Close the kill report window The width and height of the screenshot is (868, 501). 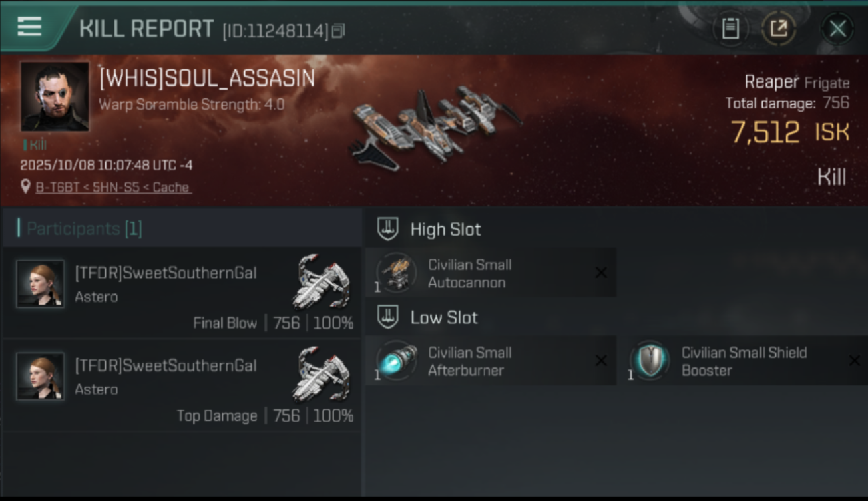pyautogui.click(x=837, y=29)
